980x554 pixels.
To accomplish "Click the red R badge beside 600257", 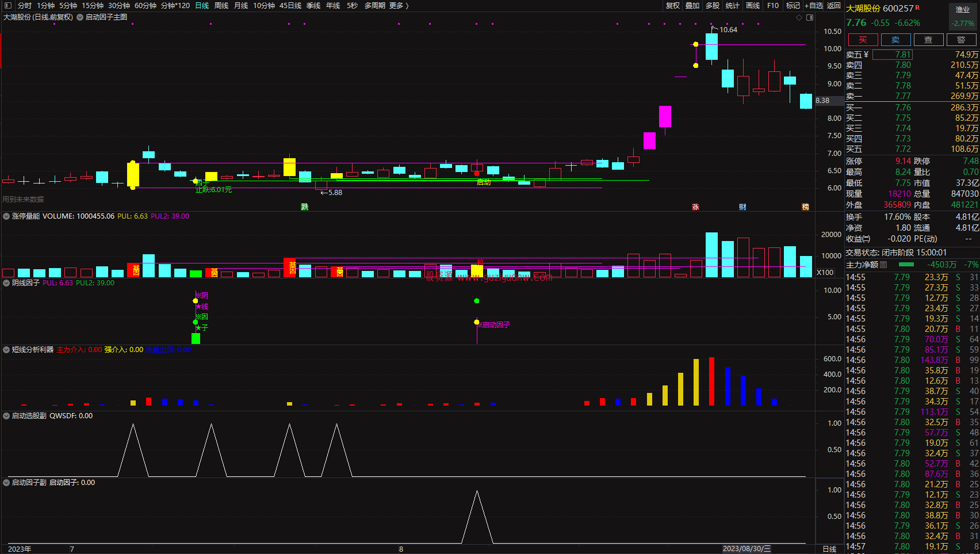I will pyautogui.click(x=917, y=7).
